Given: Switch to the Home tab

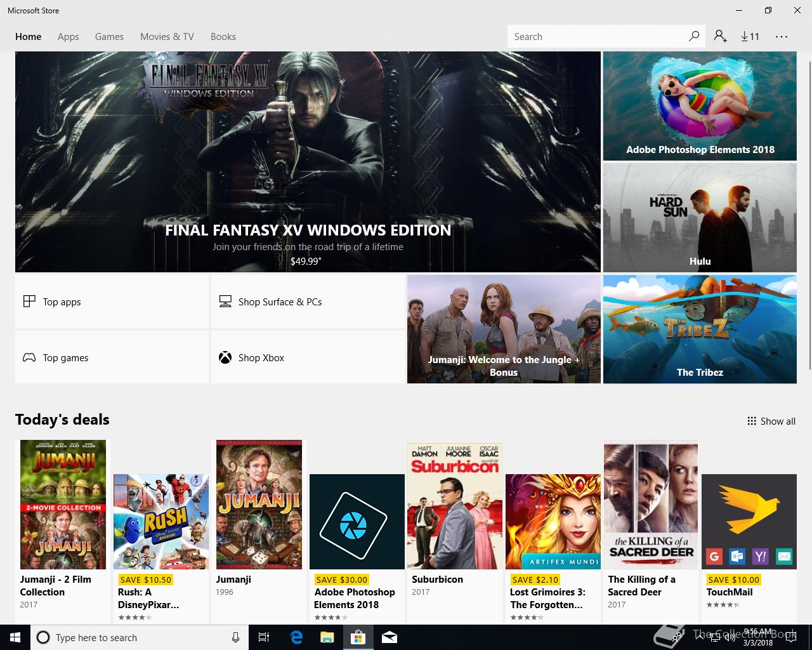Looking at the screenshot, I should (29, 37).
